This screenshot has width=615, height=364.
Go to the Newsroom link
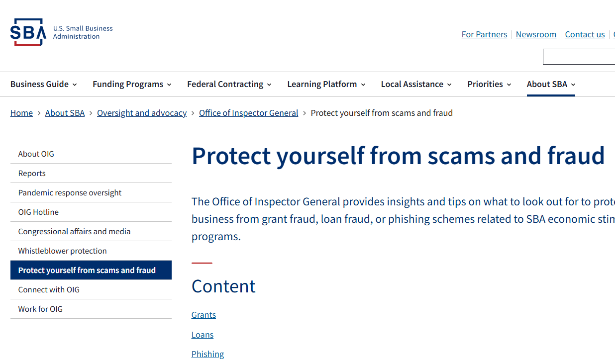536,34
